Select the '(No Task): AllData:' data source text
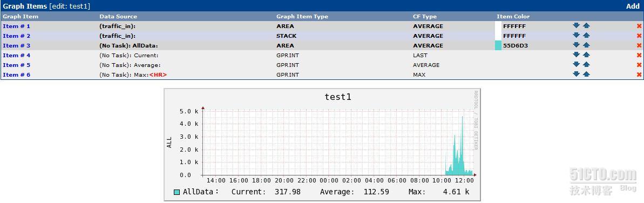The height and width of the screenshot is (203, 644). [x=128, y=45]
